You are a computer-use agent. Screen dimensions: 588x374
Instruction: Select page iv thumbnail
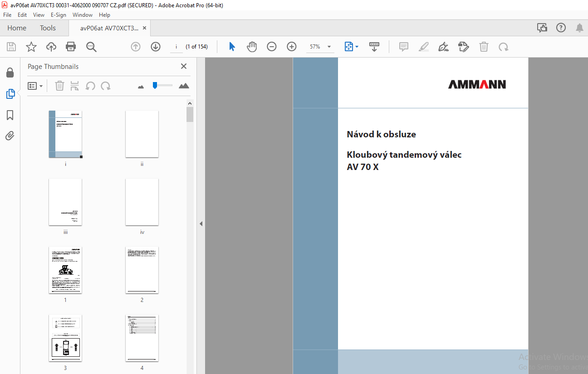[x=142, y=202]
